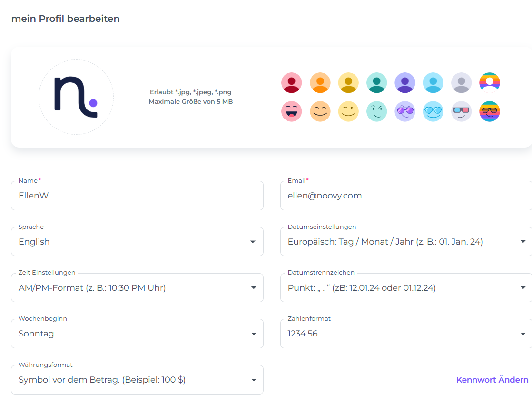
Task: Open the Zeit Einstellungen dropdown
Action: coord(137,288)
